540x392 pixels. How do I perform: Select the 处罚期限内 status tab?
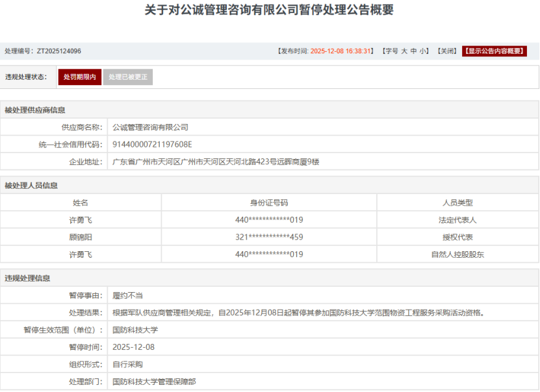(x=80, y=77)
